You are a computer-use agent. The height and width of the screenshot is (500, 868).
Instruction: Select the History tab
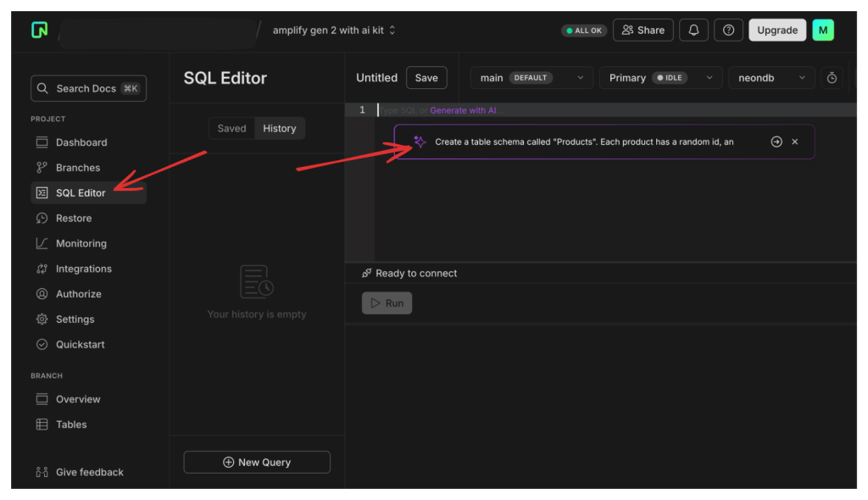tap(280, 128)
